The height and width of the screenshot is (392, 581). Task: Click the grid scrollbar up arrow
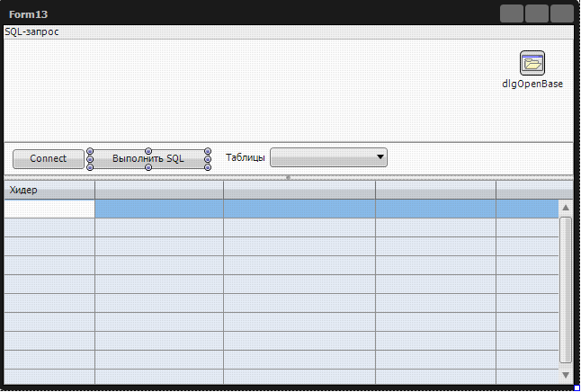coord(566,208)
